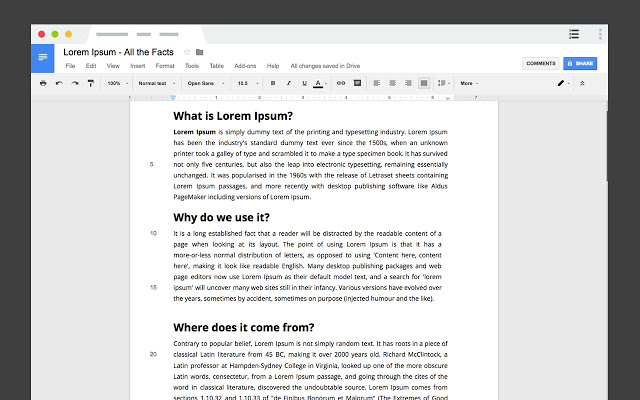
Task: Click the 'What is Lorem Ipsum?' heading
Action: click(x=233, y=116)
